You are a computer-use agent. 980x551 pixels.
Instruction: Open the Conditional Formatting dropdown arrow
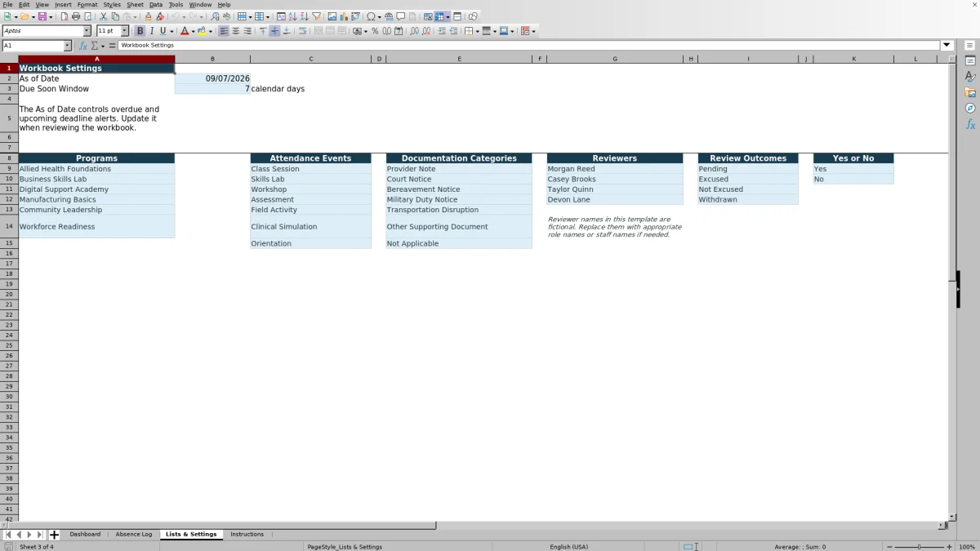coord(533,31)
